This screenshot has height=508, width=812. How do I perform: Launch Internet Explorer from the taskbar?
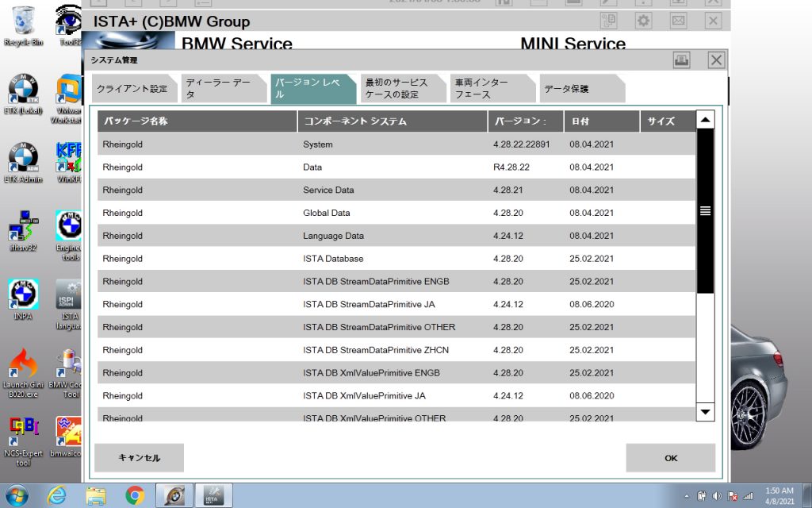point(56,495)
